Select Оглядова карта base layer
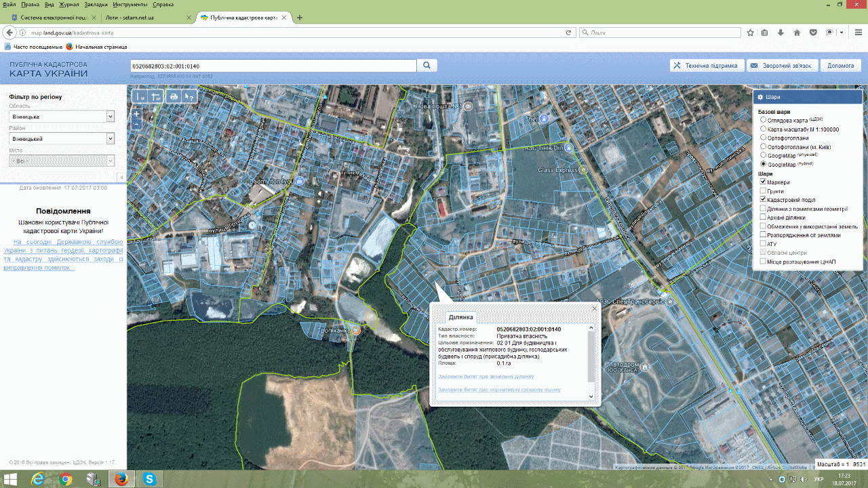The image size is (868, 488). pos(764,120)
